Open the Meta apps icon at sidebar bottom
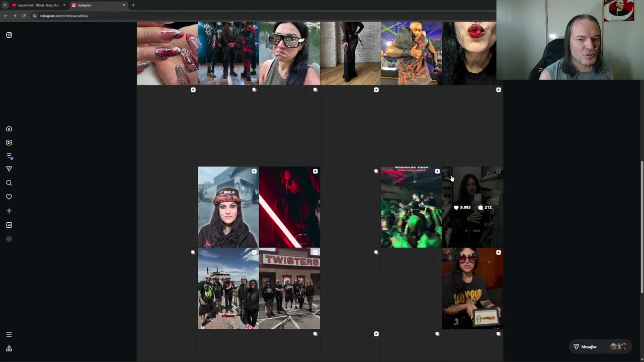 click(x=9, y=348)
